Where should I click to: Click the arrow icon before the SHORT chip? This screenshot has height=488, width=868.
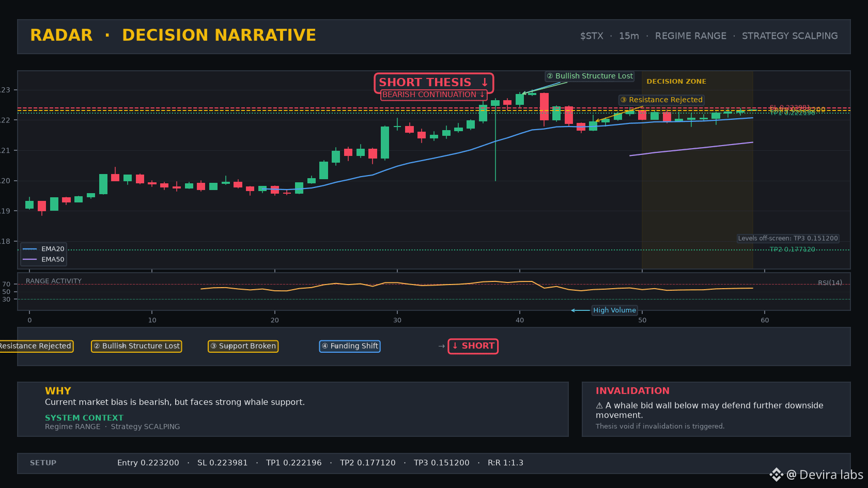[x=441, y=347]
